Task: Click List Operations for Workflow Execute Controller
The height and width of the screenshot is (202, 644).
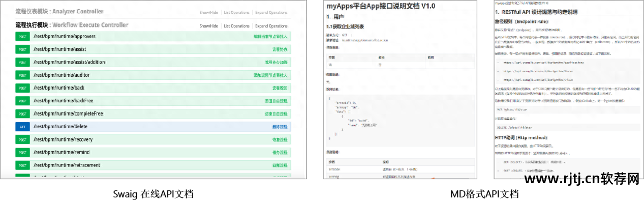Action: 237,26
